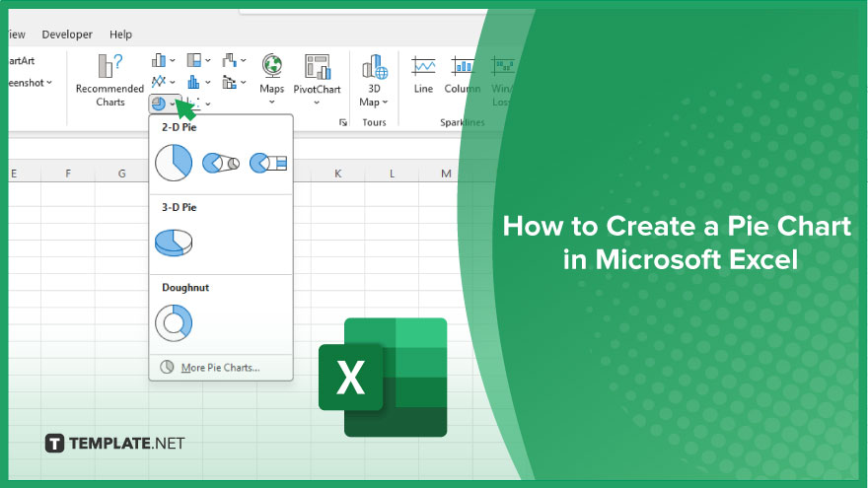Click the Insert Hierarchy Chart icon
Screen dimensions: 868x488
pyautogui.click(x=193, y=60)
